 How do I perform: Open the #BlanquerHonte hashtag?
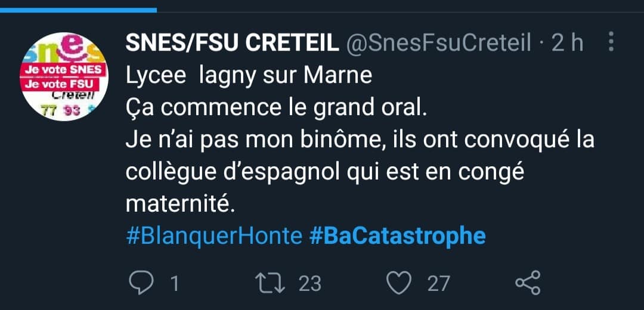[215, 236]
